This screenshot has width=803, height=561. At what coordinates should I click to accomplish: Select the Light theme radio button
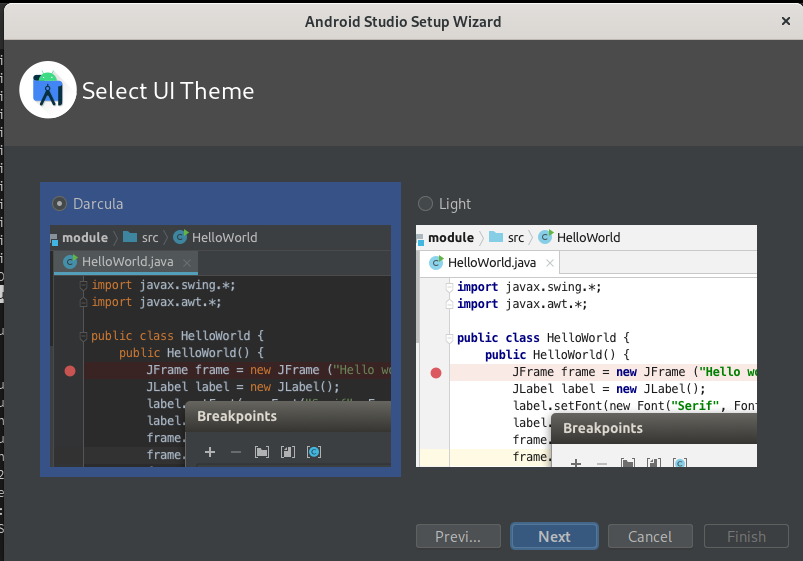click(425, 204)
